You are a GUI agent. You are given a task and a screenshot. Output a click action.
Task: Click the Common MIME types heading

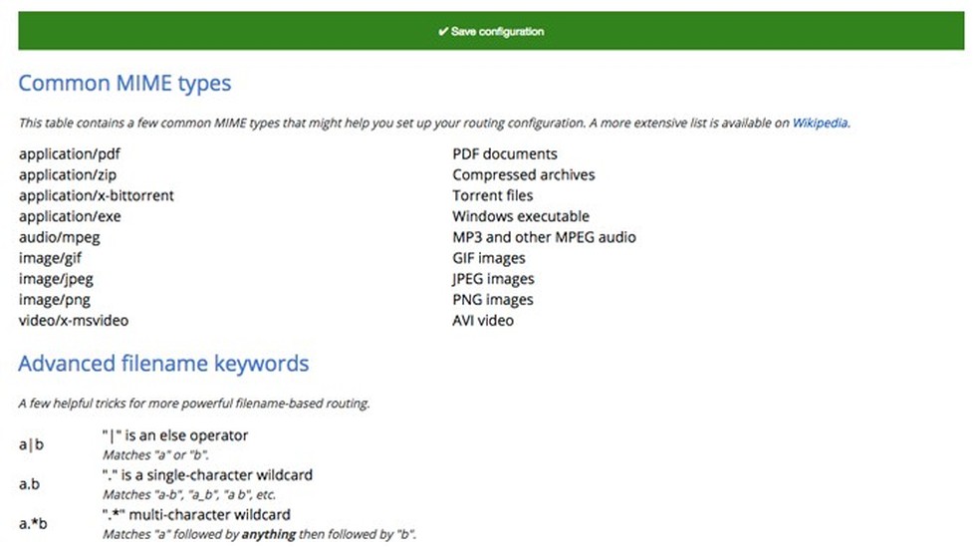pyautogui.click(x=124, y=83)
